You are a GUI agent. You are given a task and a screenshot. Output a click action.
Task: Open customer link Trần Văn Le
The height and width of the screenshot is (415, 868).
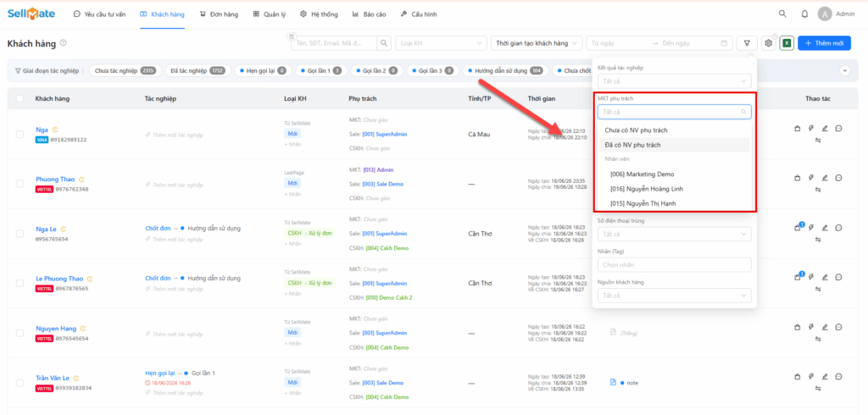tap(53, 378)
